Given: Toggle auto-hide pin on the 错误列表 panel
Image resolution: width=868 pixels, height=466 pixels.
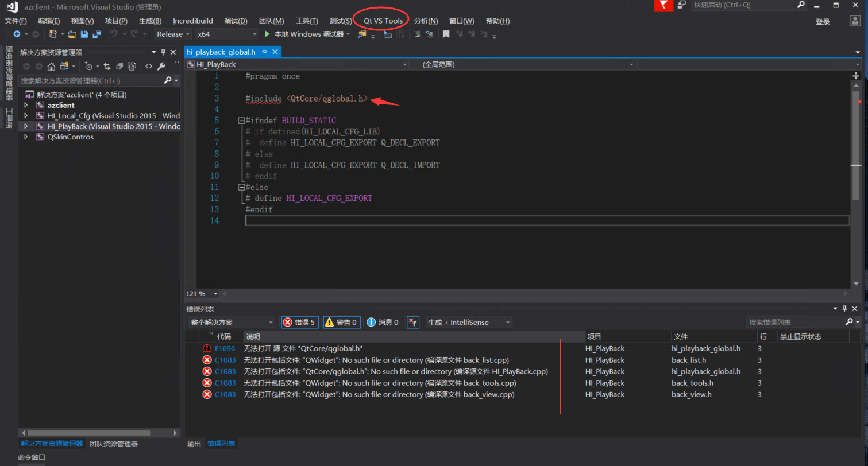Looking at the screenshot, I should pos(845,309).
